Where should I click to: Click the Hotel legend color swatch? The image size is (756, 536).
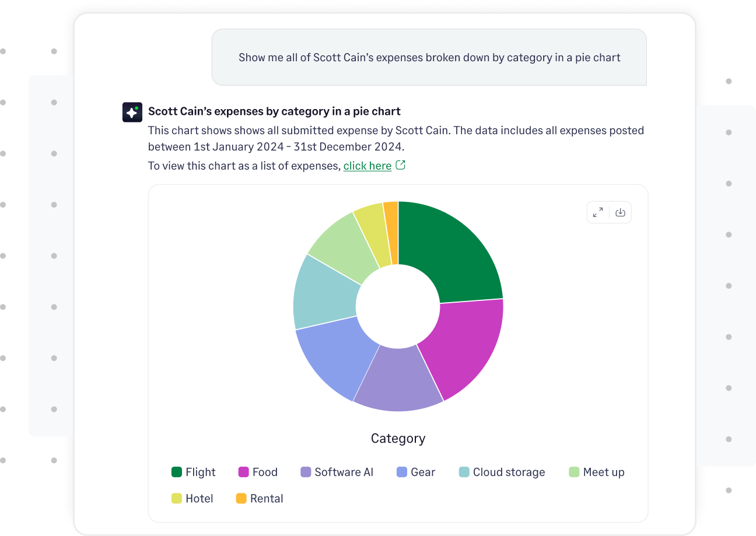(x=176, y=498)
